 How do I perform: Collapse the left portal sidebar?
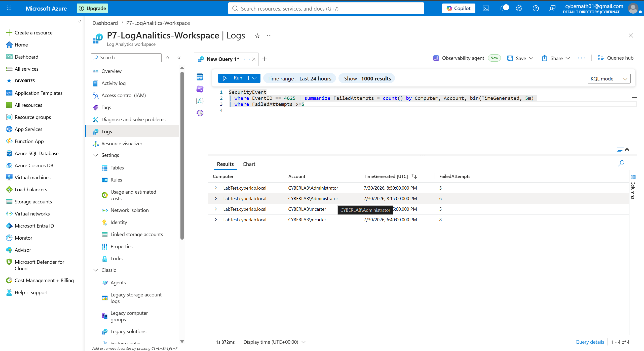coord(80,21)
